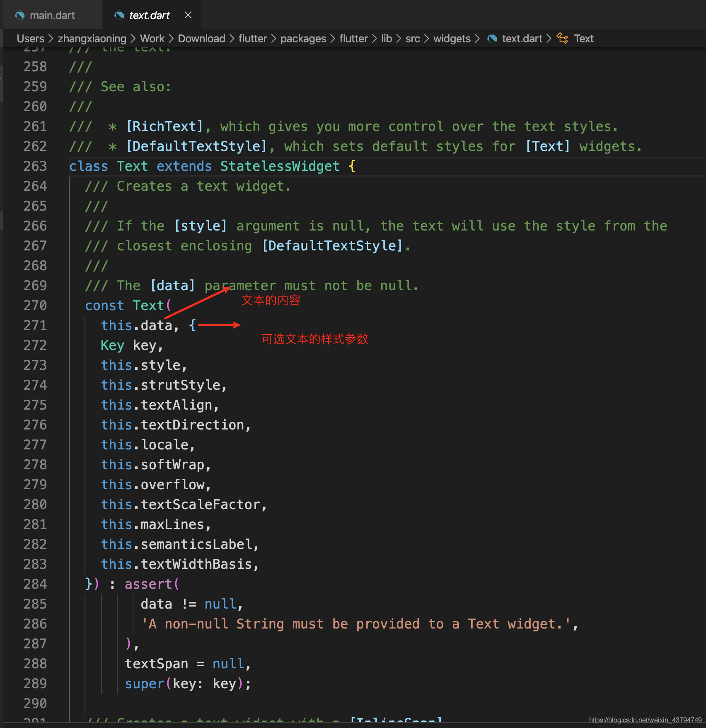Open the second flutter breadcrumb after packages
The image size is (706, 728).
353,39
